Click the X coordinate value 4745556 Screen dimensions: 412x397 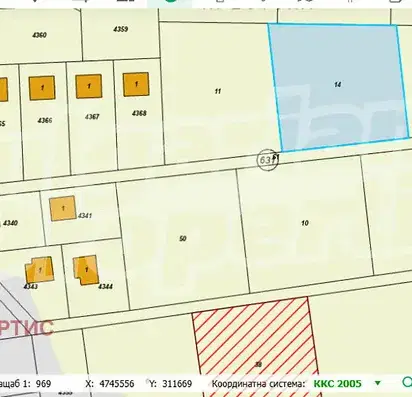point(117,384)
